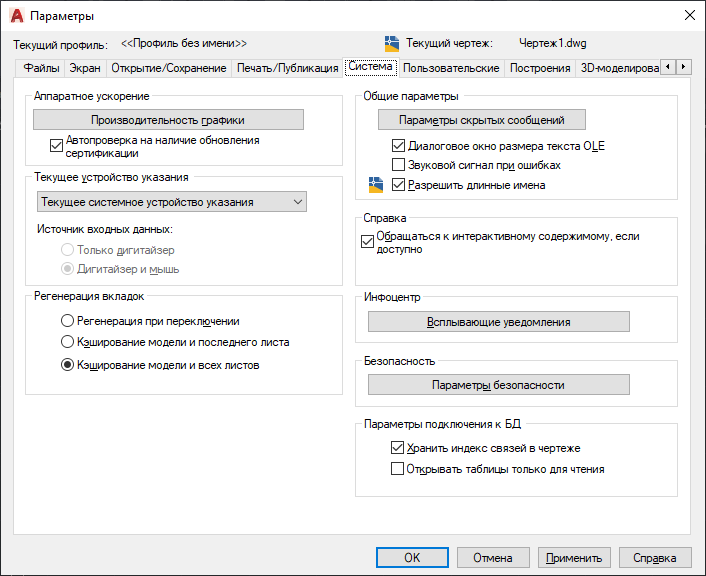Open Производительность графики settings
The width and height of the screenshot is (706, 576).
(x=168, y=120)
